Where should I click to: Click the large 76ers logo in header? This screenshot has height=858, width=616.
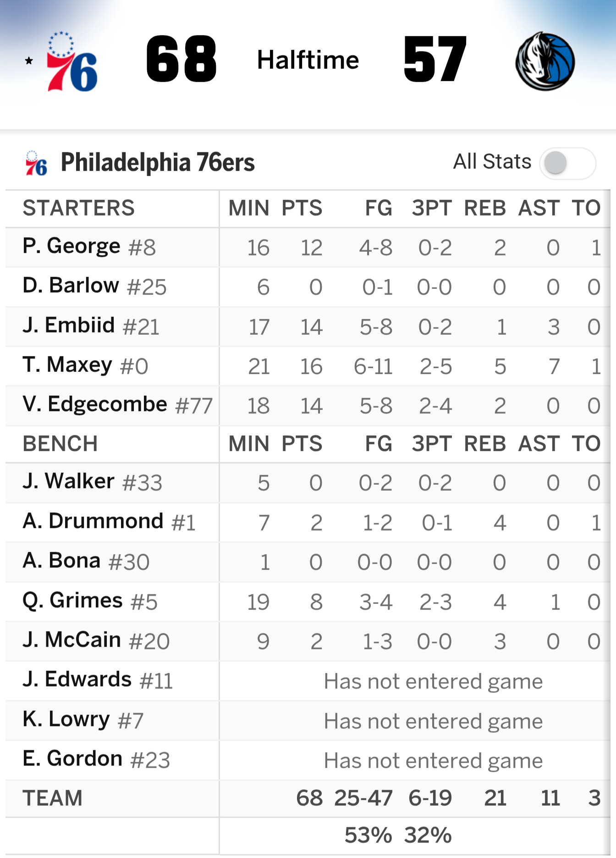click(72, 61)
